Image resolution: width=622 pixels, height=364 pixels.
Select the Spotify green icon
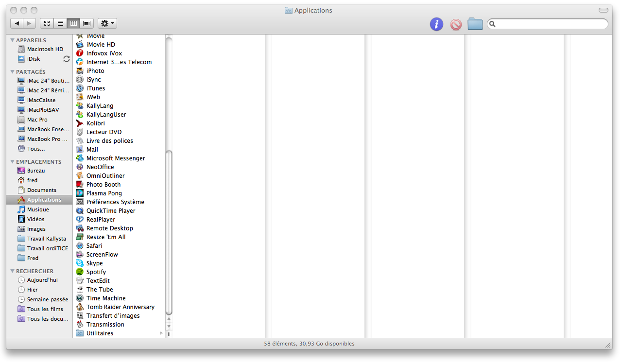coord(80,272)
